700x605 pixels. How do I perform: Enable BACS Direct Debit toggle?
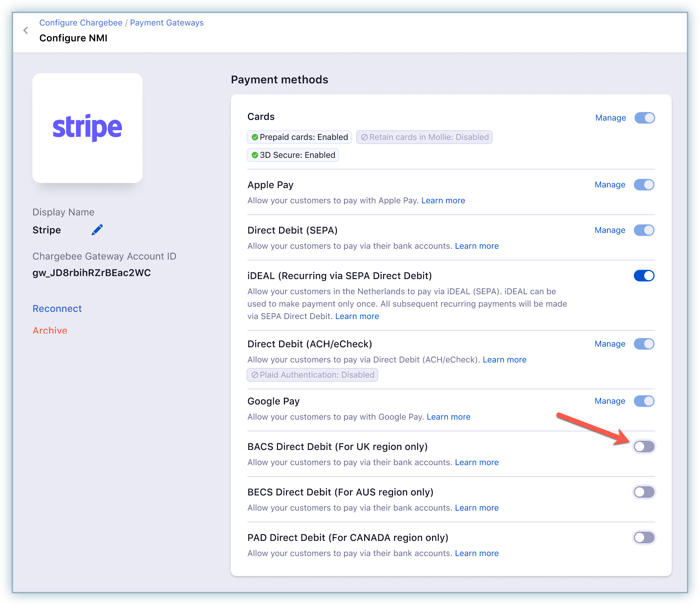click(644, 447)
